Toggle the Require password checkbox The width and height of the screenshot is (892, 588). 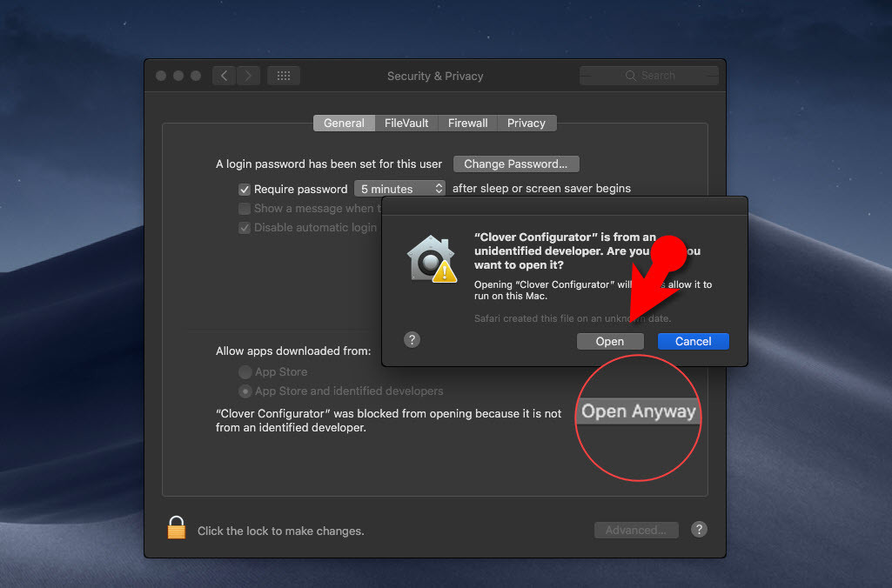coord(245,190)
